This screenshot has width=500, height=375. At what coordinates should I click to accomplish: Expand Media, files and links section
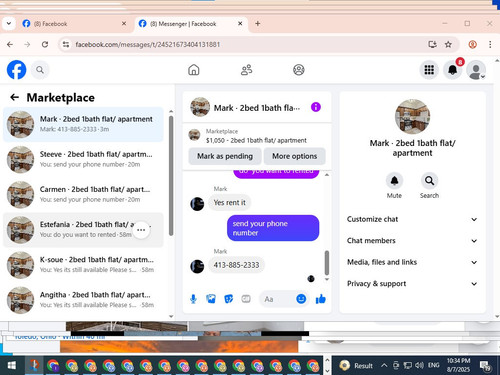click(412, 262)
